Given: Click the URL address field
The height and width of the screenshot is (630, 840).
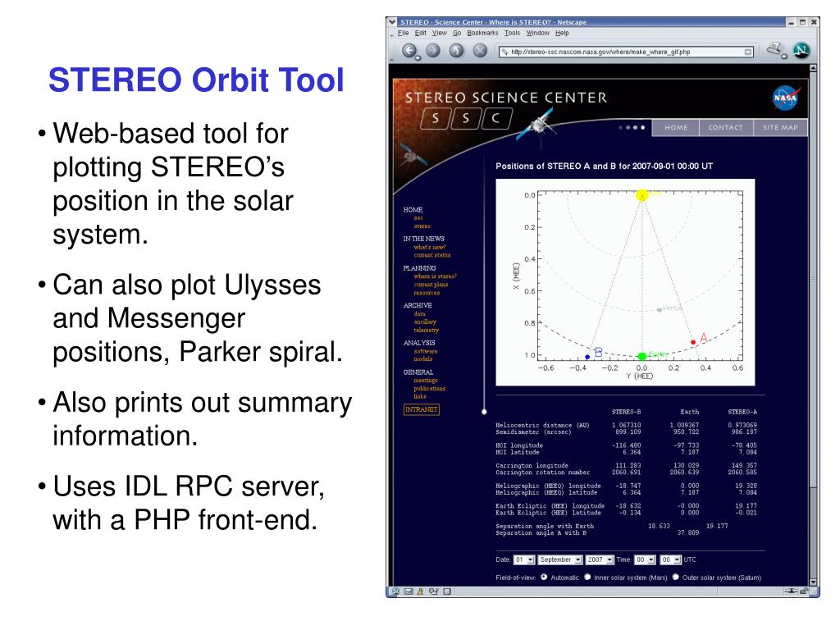Looking at the screenshot, I should (626, 52).
